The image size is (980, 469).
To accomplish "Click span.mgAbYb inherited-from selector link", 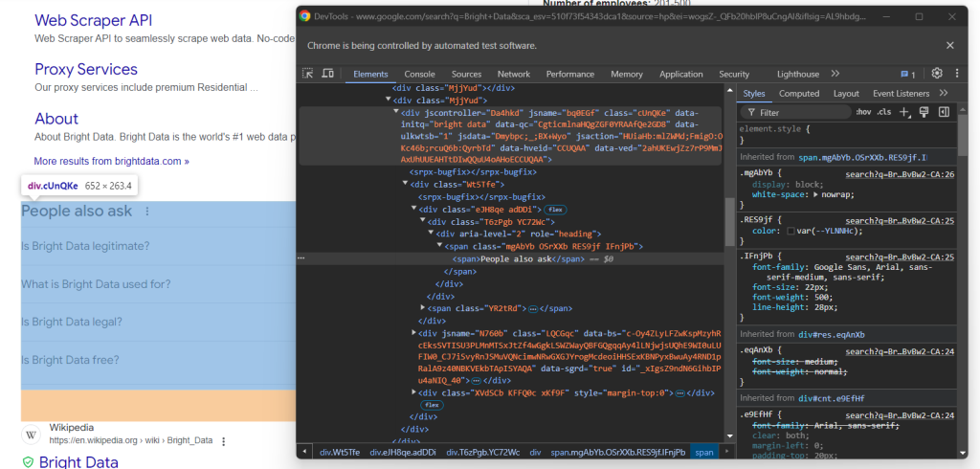I will tap(863, 157).
